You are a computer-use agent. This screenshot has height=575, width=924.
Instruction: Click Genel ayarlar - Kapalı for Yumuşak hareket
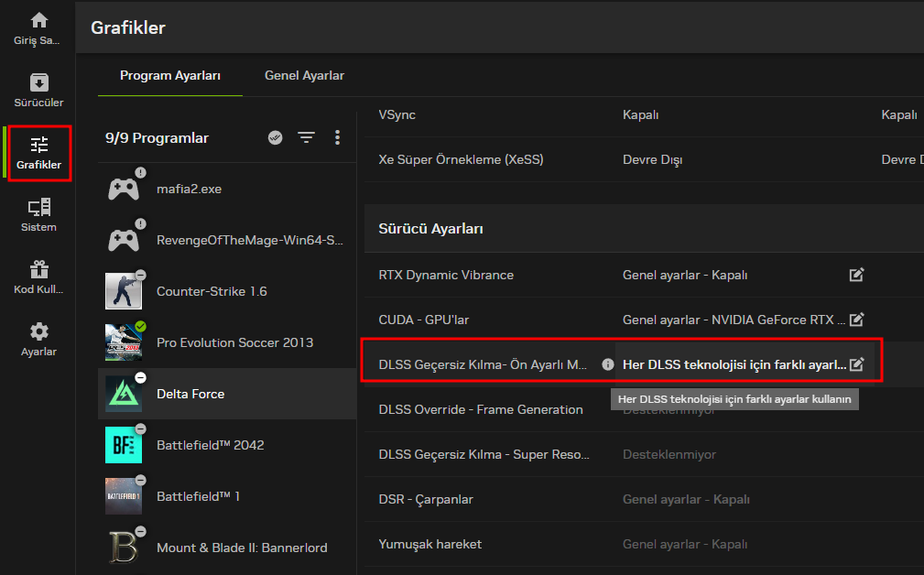pos(685,545)
